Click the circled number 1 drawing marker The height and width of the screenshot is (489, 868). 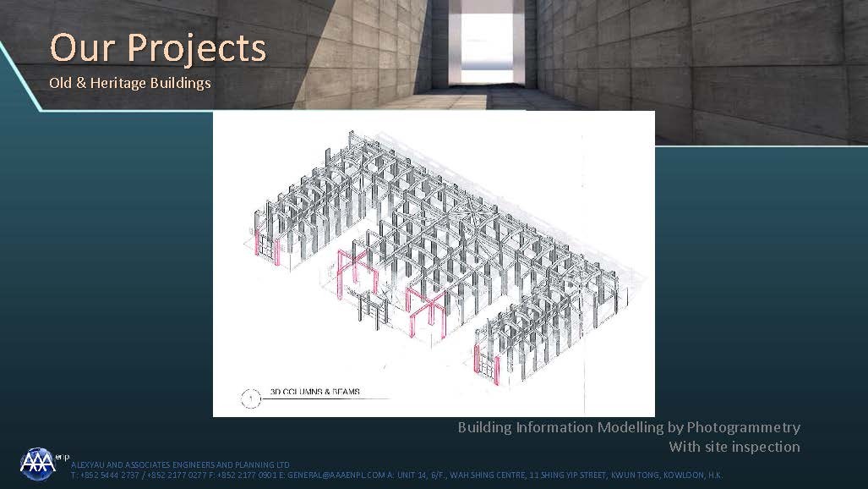(x=249, y=397)
